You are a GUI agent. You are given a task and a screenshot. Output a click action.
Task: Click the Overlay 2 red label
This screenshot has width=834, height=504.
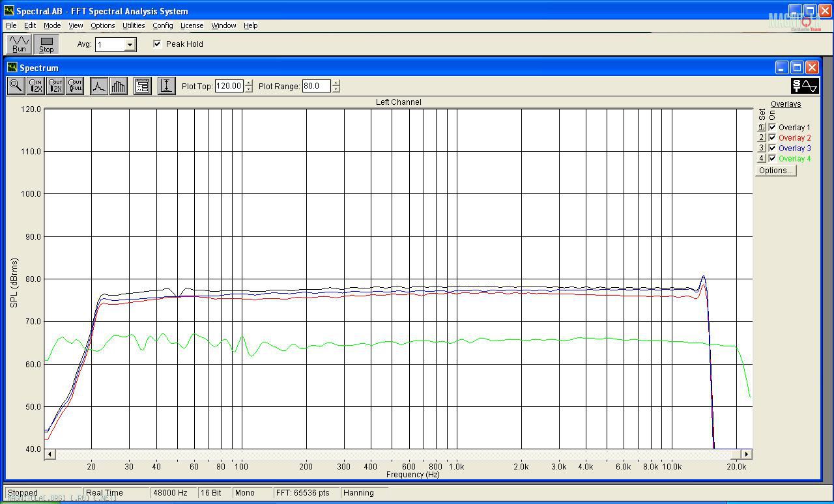794,137
